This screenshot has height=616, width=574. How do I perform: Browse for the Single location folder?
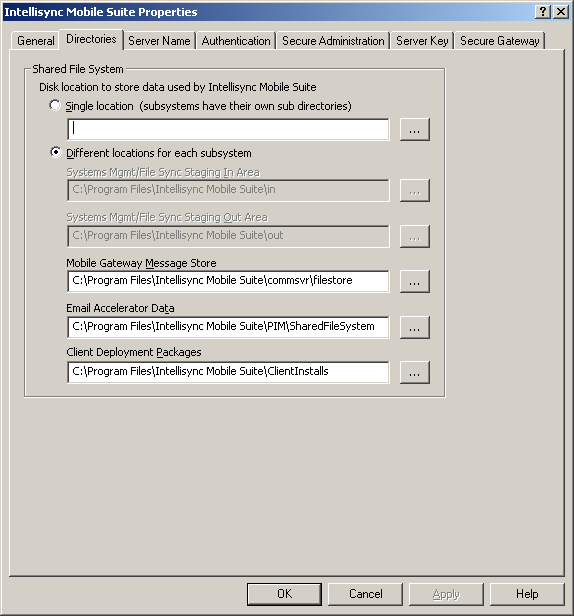point(415,129)
